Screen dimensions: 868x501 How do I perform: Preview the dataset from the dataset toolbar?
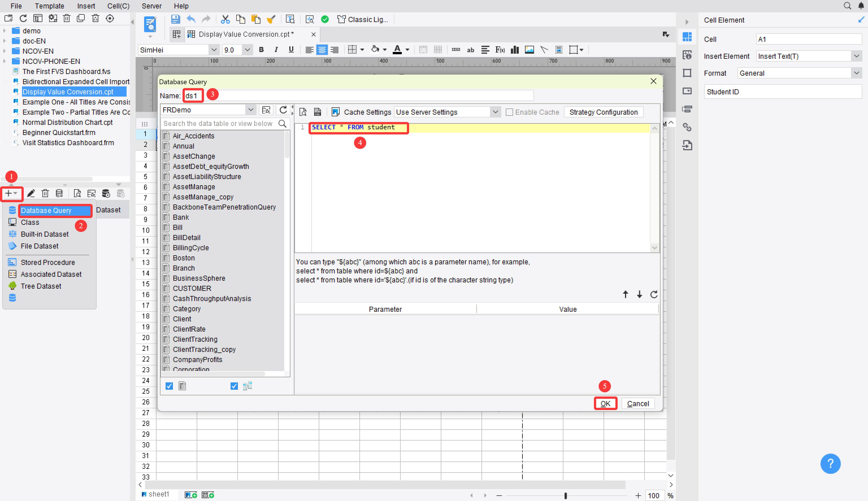77,193
